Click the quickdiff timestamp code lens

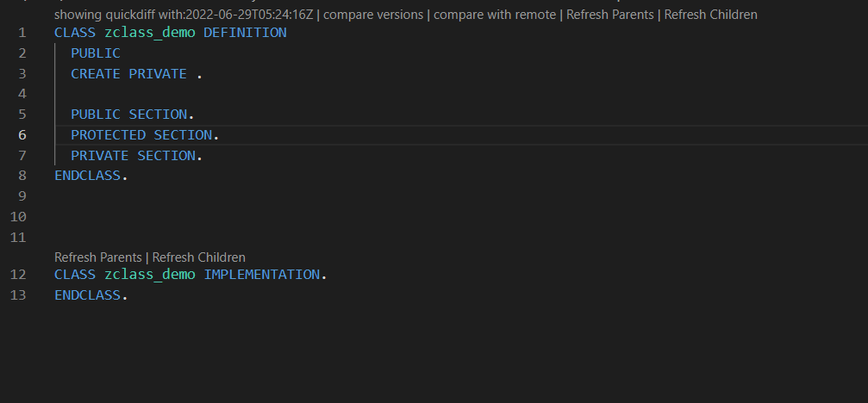point(184,15)
